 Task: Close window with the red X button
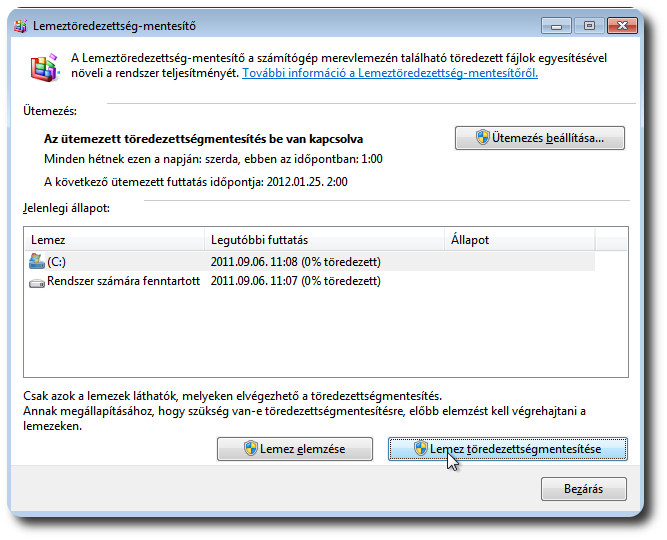tap(622, 26)
